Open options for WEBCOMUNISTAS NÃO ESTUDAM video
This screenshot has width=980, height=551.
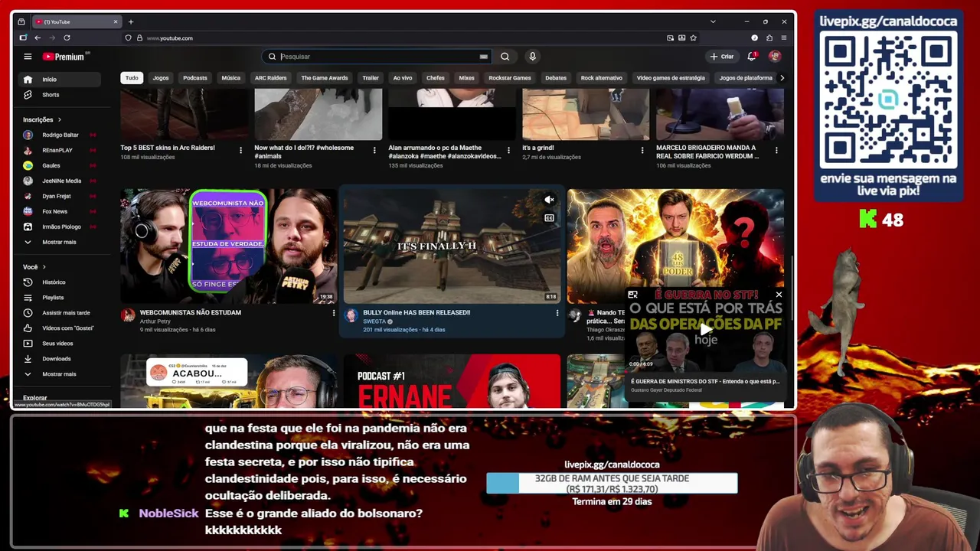click(x=333, y=313)
